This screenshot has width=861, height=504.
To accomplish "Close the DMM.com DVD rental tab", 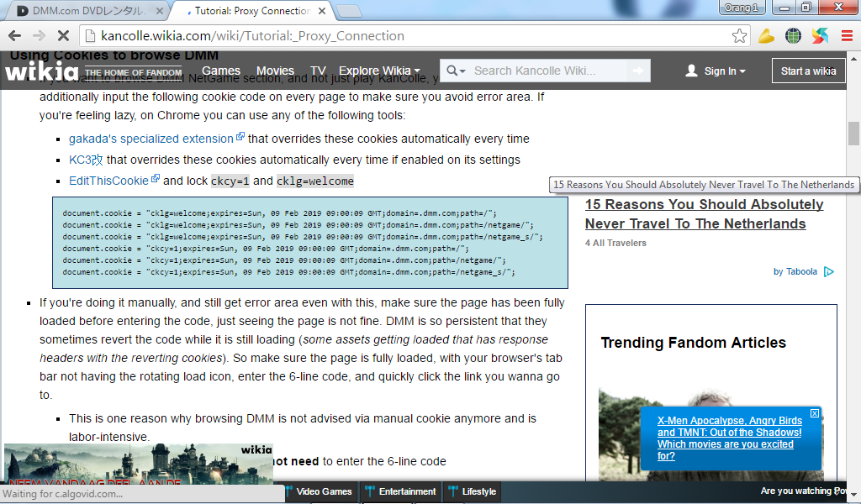I will (x=159, y=11).
